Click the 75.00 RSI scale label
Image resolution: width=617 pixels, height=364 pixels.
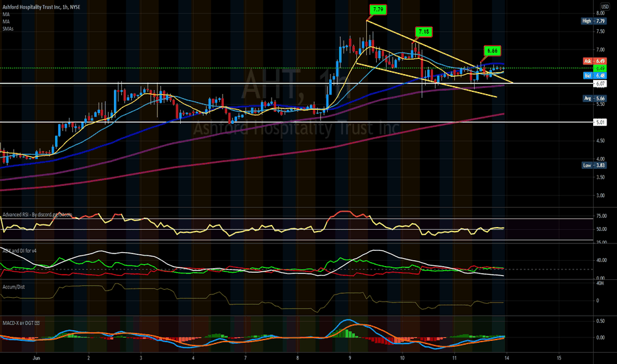(602, 216)
